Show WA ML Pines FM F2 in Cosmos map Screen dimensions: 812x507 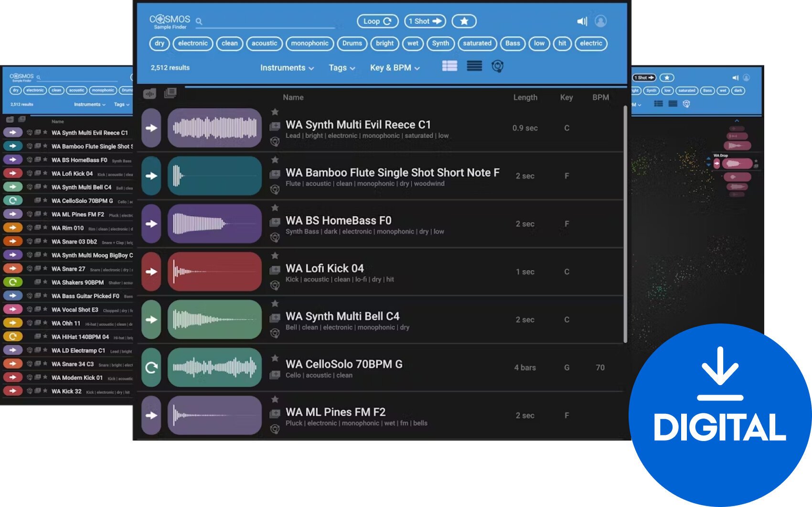275,429
